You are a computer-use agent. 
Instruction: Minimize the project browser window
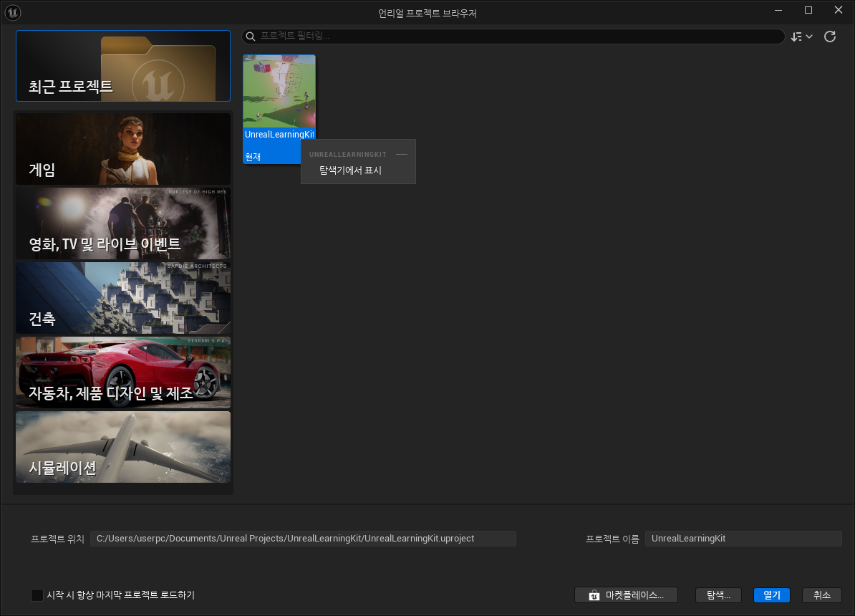click(778, 10)
